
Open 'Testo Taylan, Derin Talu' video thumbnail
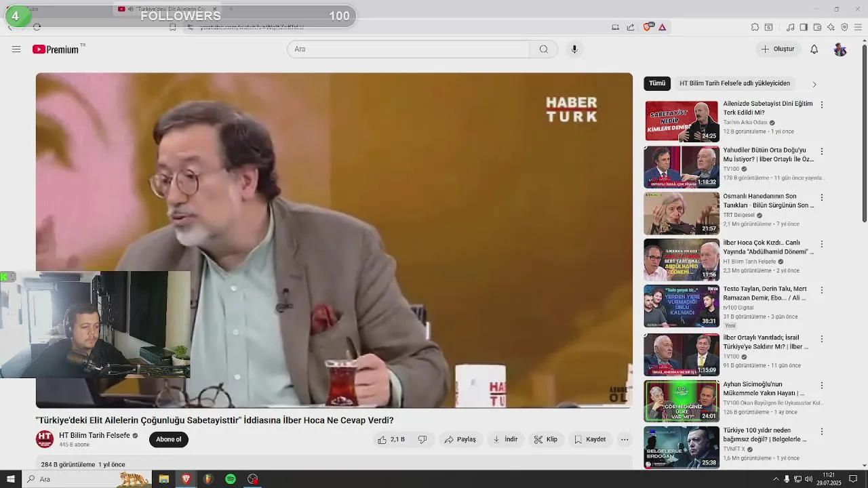[x=682, y=306]
